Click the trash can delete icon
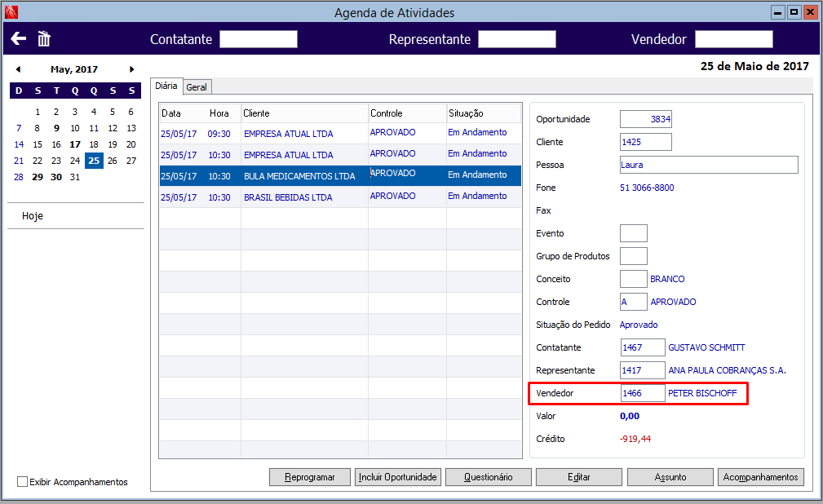 pos(43,38)
